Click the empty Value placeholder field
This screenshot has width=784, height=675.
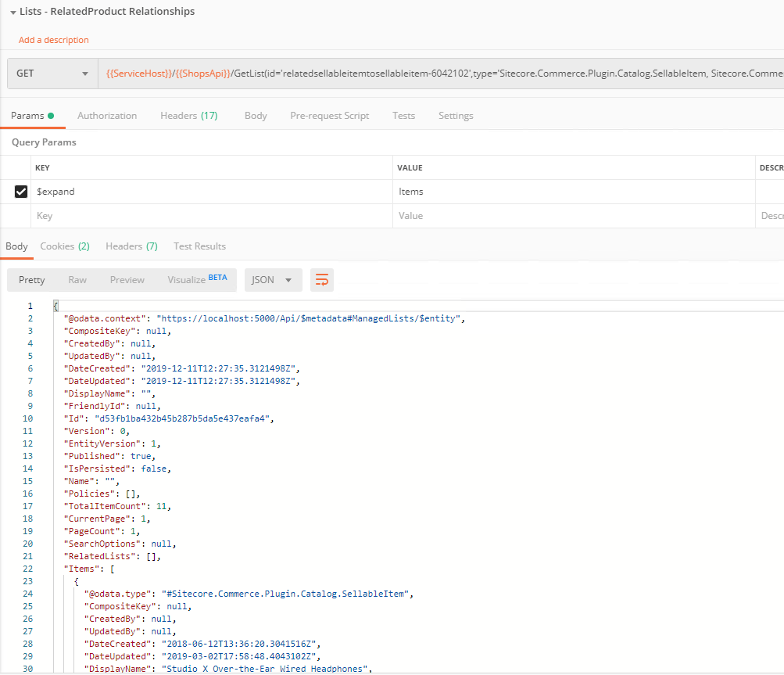click(574, 216)
